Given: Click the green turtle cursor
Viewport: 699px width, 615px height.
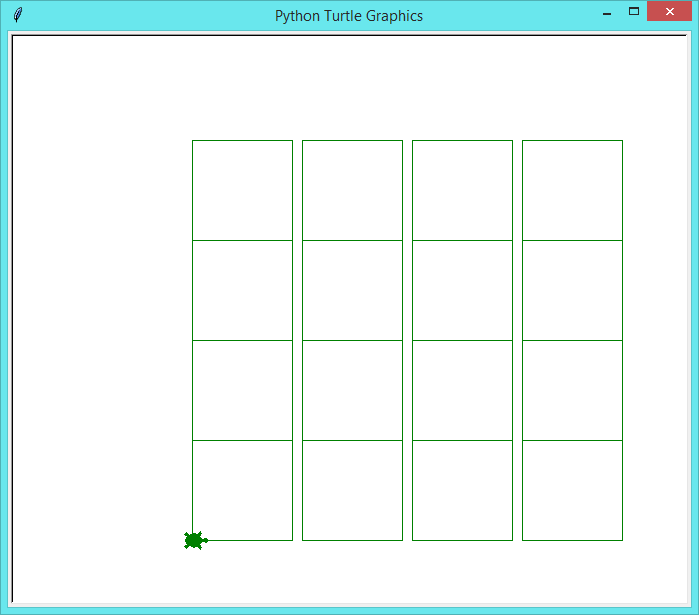Looking at the screenshot, I should (194, 540).
